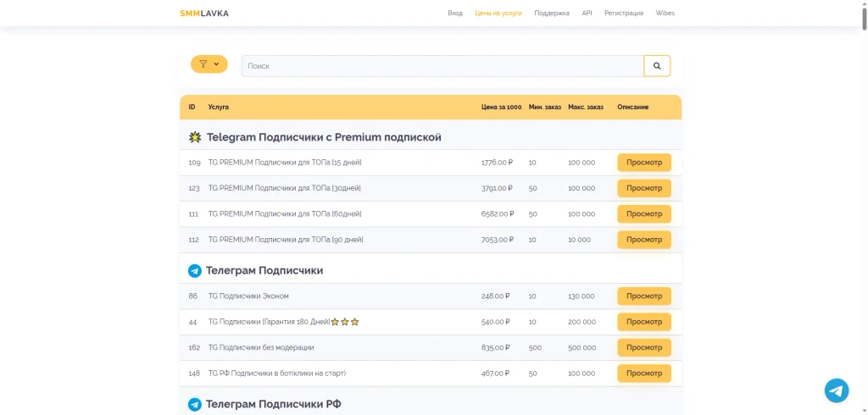
Task: Click price 248.00 ₽
Action: (495, 296)
